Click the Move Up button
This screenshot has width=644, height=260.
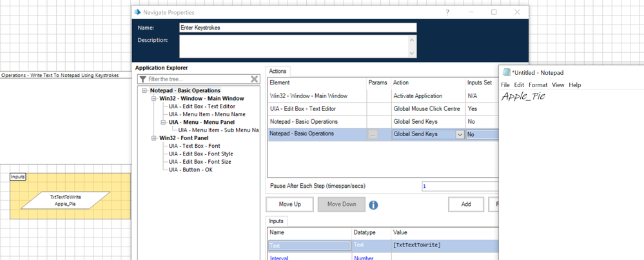coord(289,205)
